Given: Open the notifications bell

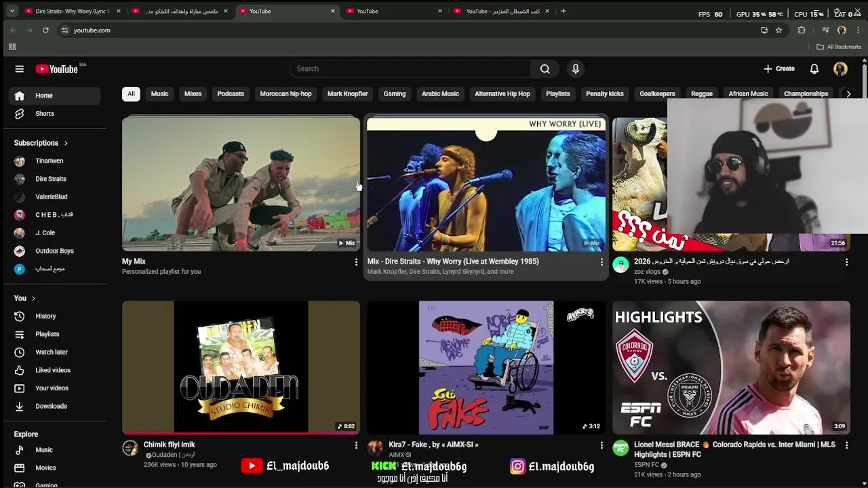Looking at the screenshot, I should coord(814,68).
